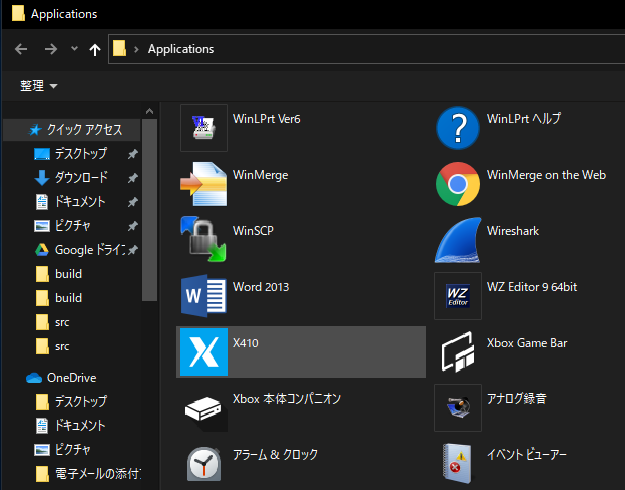Screen dimensions: 625x490
Task: Click the pin icon beside ピクチャ
Action: [x=133, y=226]
